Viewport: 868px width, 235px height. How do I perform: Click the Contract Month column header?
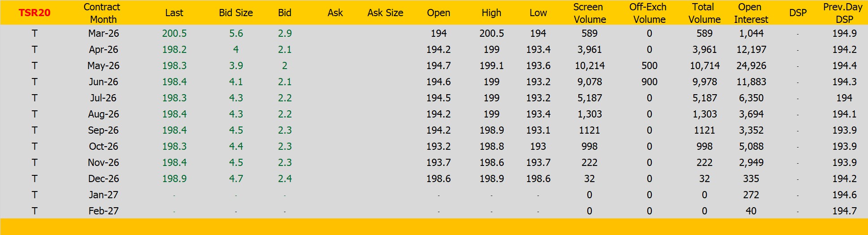103,13
